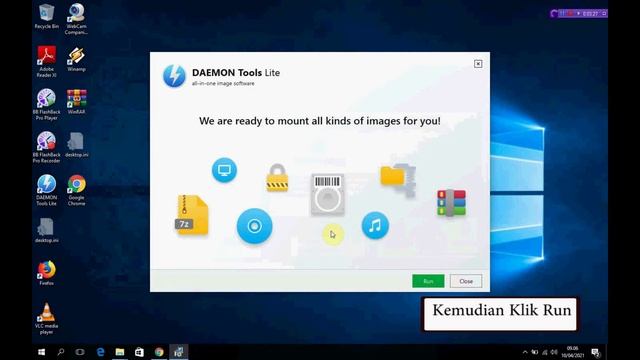640x360 pixels.
Task: Open File Explorer from taskbar
Action: [x=120, y=352]
